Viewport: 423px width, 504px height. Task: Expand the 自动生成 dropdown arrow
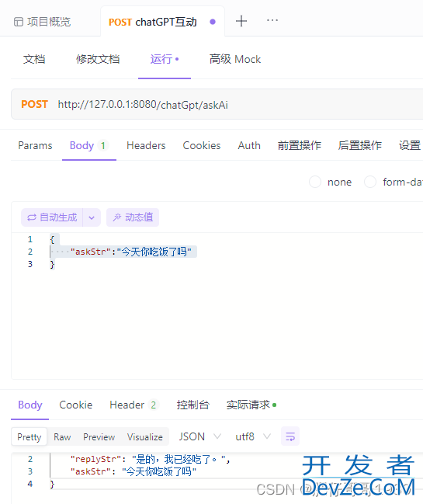pyautogui.click(x=92, y=217)
